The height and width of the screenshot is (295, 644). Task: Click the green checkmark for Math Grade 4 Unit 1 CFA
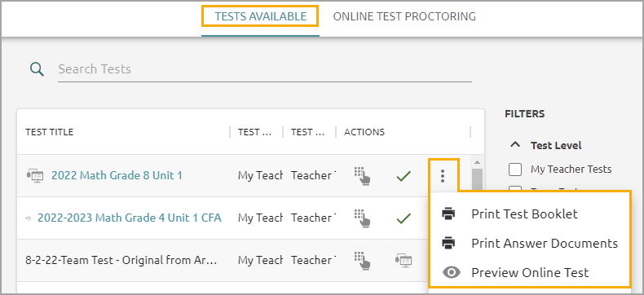[x=404, y=218]
